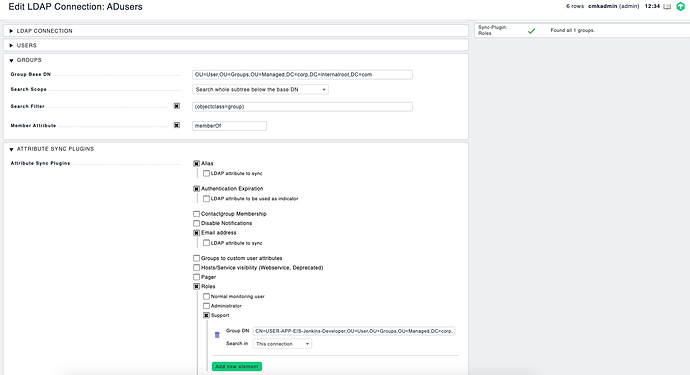
Task: Enable LDAP attribute to be used as indicator
Action: click(206, 199)
